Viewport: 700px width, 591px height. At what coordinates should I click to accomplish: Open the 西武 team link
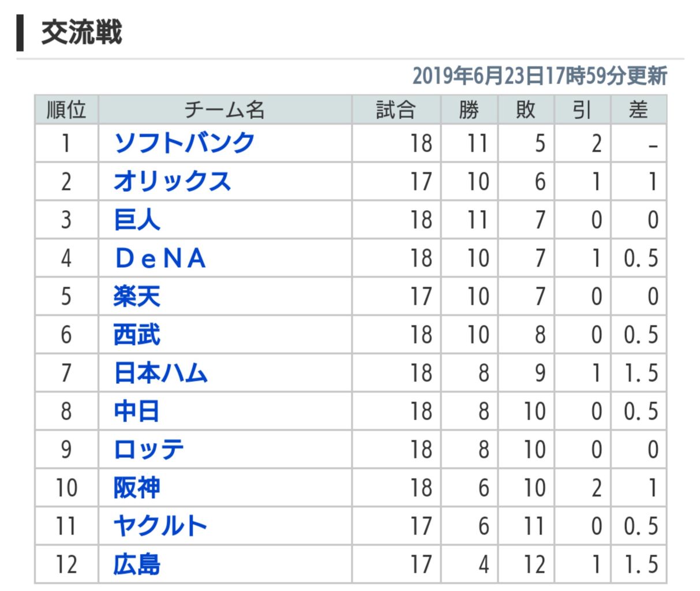tap(137, 335)
